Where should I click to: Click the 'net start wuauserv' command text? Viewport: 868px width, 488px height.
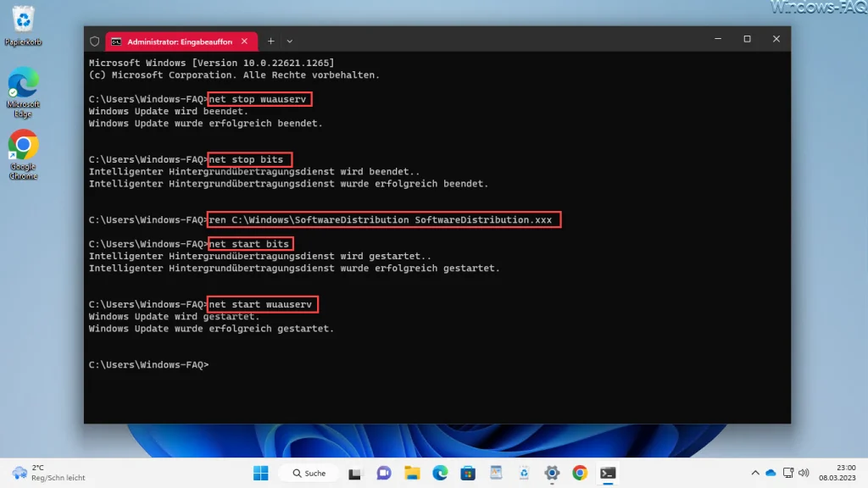(x=260, y=304)
